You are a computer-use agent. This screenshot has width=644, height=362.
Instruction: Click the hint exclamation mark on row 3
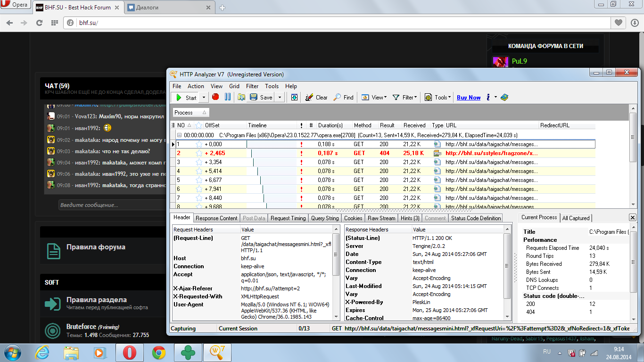coord(301,162)
